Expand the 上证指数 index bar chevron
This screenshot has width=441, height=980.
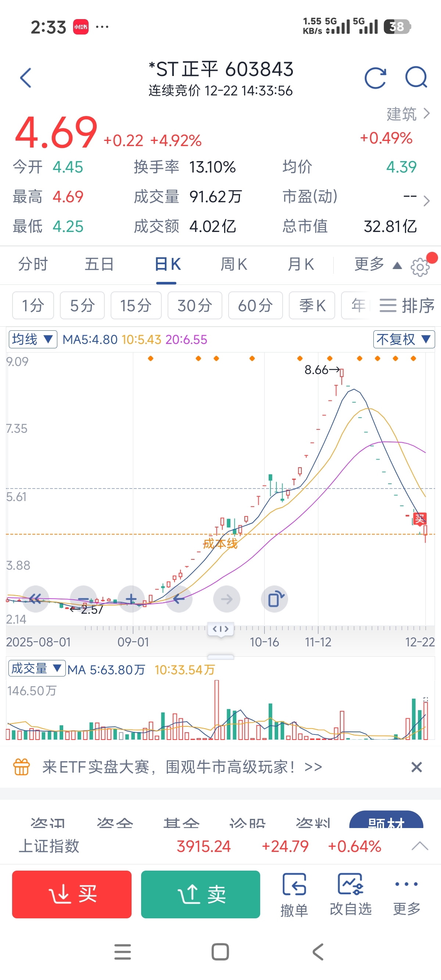click(420, 846)
